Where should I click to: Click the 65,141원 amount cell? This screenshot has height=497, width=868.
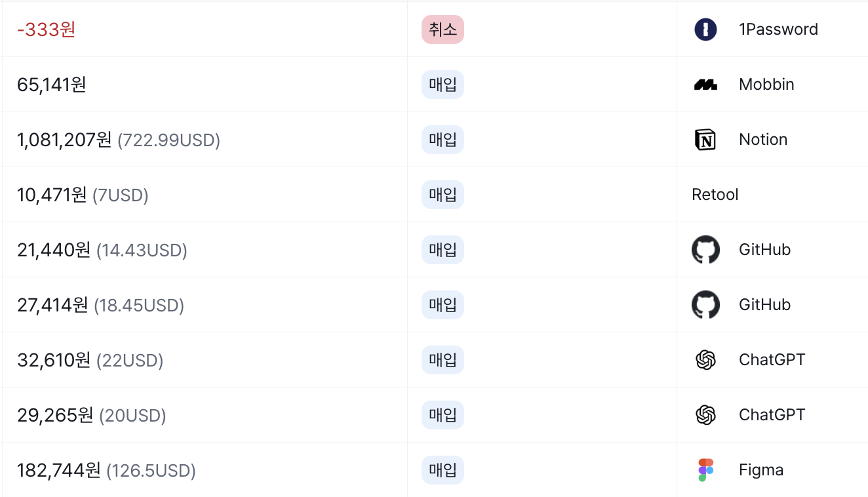[52, 85]
